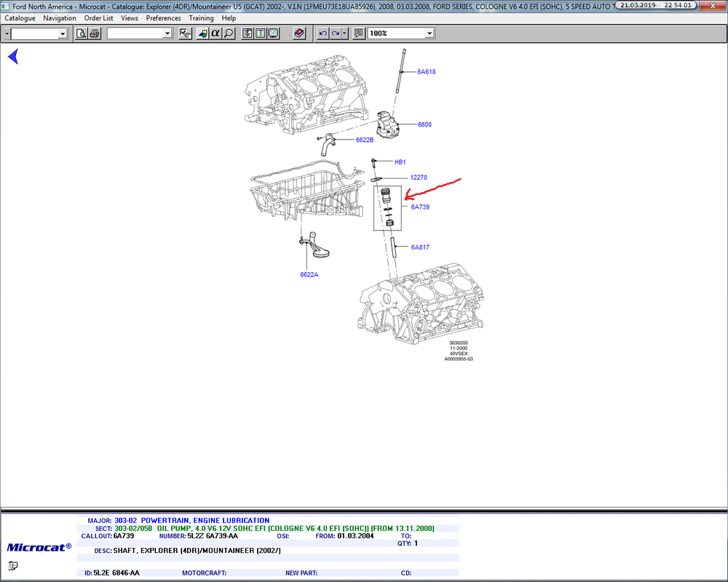Click part number 5L2Z 6A739-AA
728x582 pixels.
[213, 536]
